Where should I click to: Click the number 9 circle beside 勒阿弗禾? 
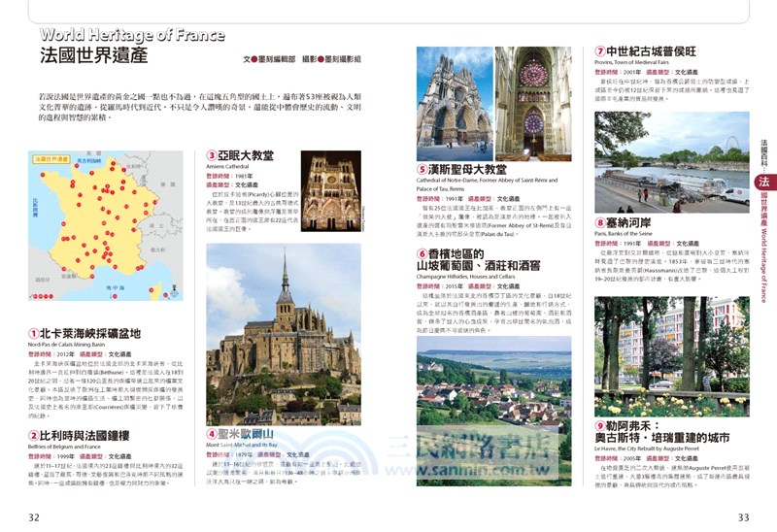600,425
